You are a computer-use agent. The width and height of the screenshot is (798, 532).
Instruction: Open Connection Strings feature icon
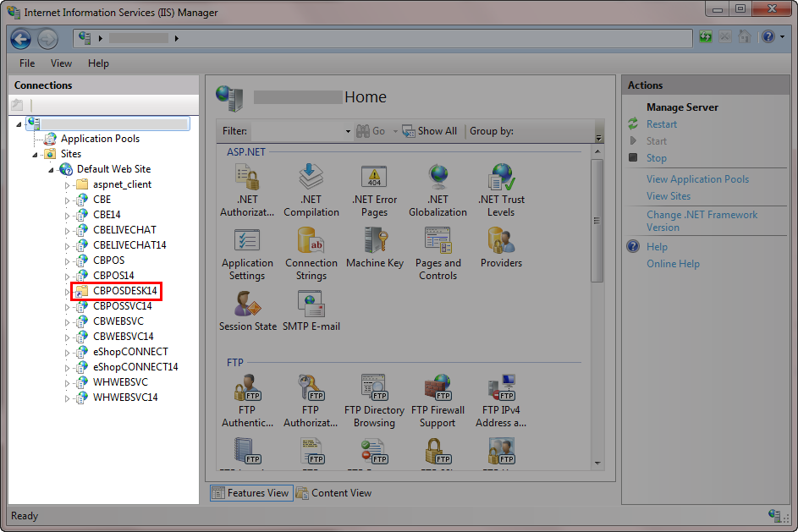coord(311,242)
